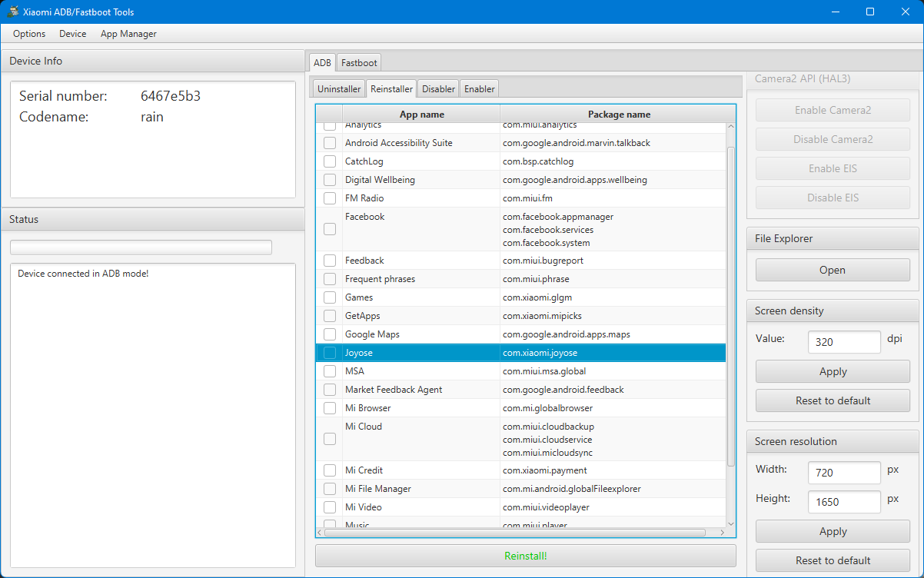Image resolution: width=924 pixels, height=578 pixels.
Task: Check the Feedback app checkbox
Action: pos(330,261)
